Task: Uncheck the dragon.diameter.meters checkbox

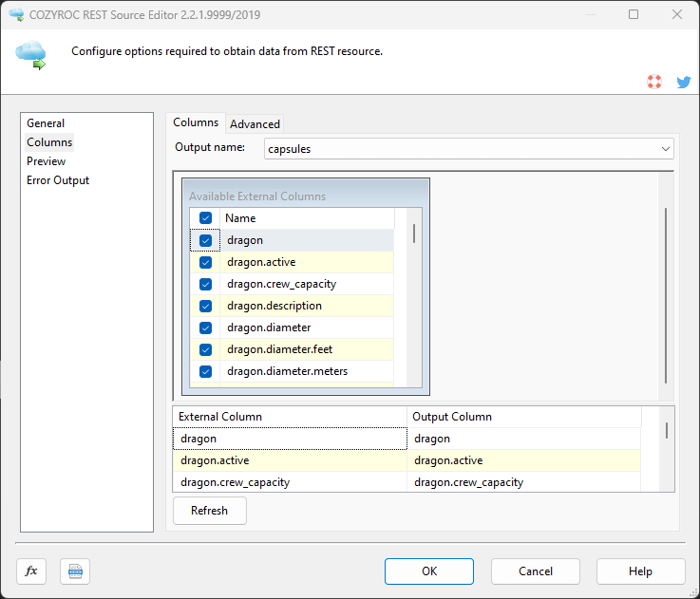Action: (205, 371)
